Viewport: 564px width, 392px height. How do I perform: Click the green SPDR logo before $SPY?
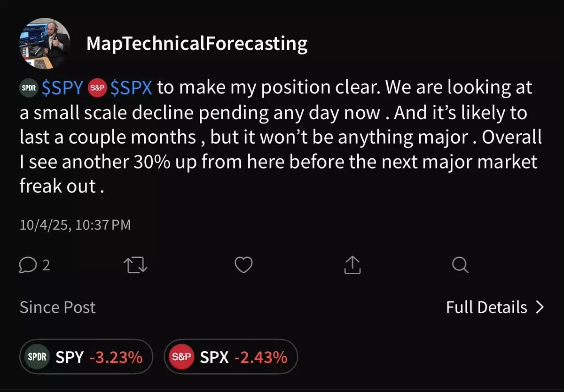point(30,88)
